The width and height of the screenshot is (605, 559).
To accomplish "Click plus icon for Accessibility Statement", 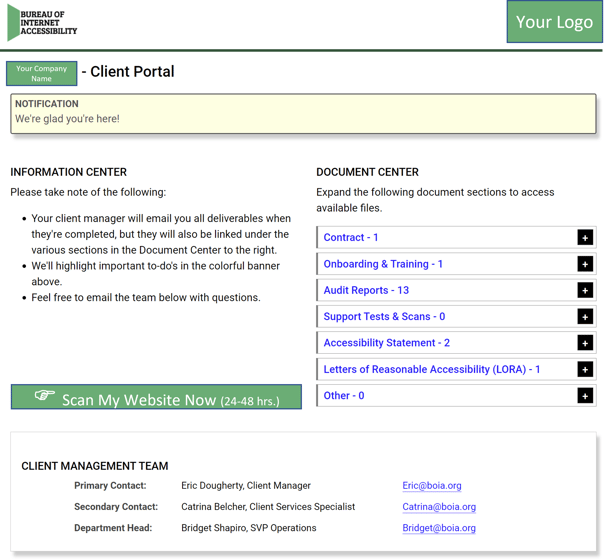I will 584,343.
